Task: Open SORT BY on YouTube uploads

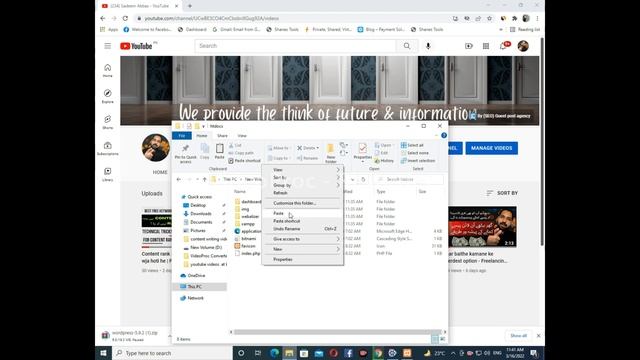Action: point(502,193)
